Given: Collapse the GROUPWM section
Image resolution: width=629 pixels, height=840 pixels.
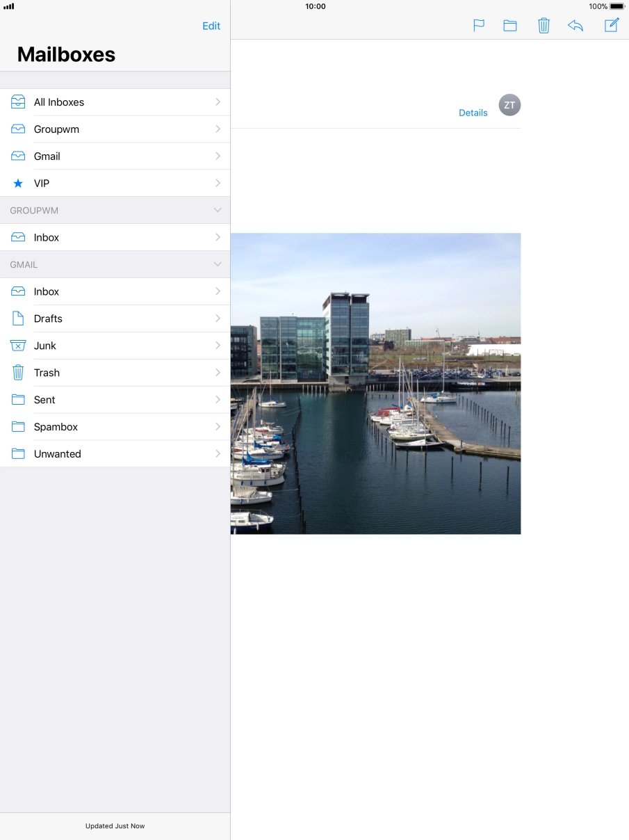Looking at the screenshot, I should point(218,210).
